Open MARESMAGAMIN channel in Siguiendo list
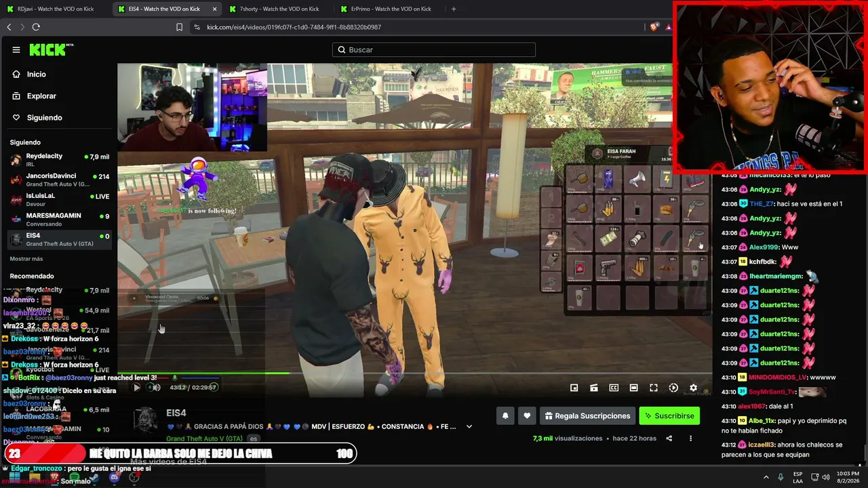Viewport: 868px width, 488px height. pyautogui.click(x=60, y=219)
